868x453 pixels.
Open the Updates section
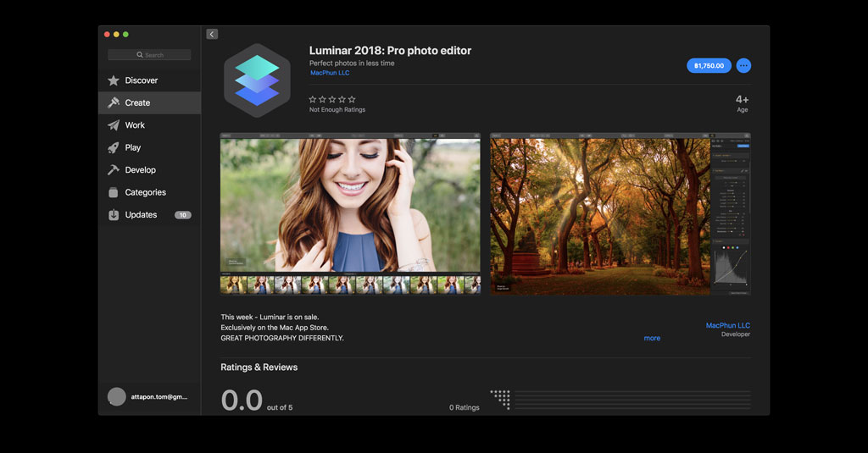[149, 214]
